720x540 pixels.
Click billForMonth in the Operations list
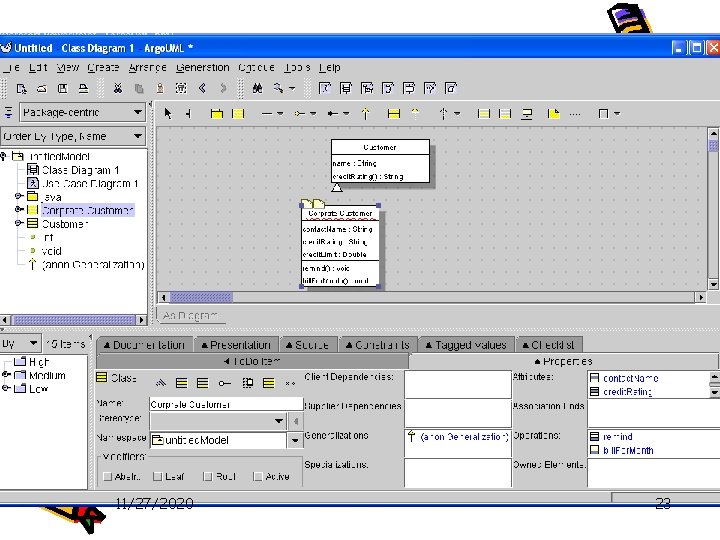(628, 450)
